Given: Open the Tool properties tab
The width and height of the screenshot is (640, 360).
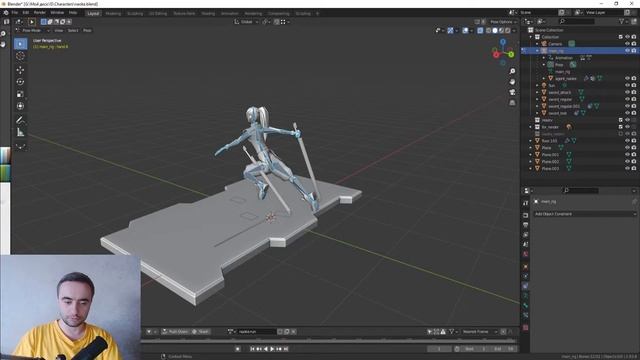Looking at the screenshot, I should 526,203.
